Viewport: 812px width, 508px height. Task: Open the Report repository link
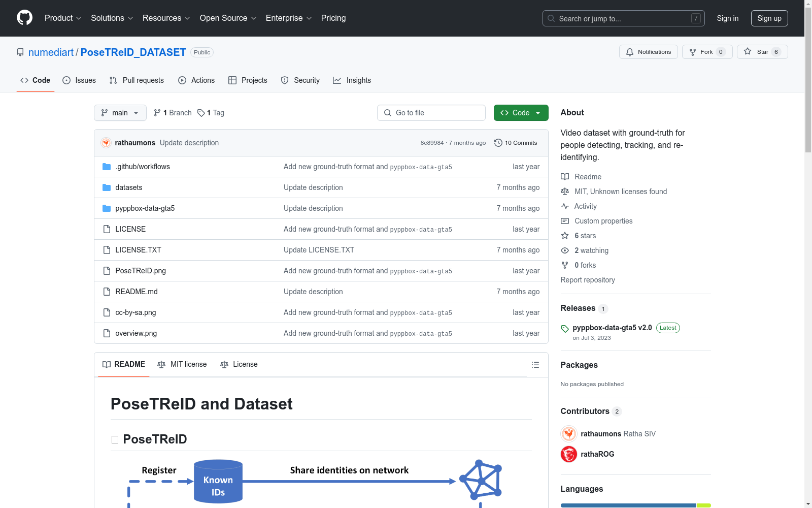[x=588, y=280]
